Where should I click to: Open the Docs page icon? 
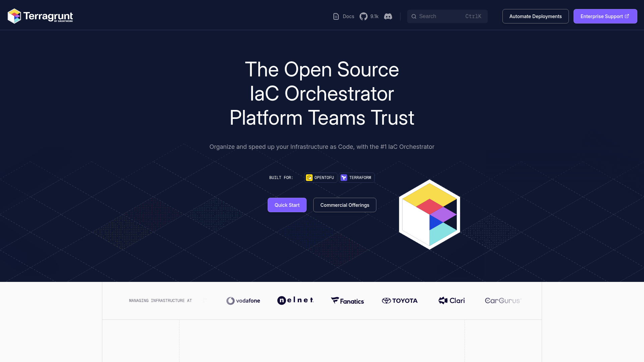(336, 16)
